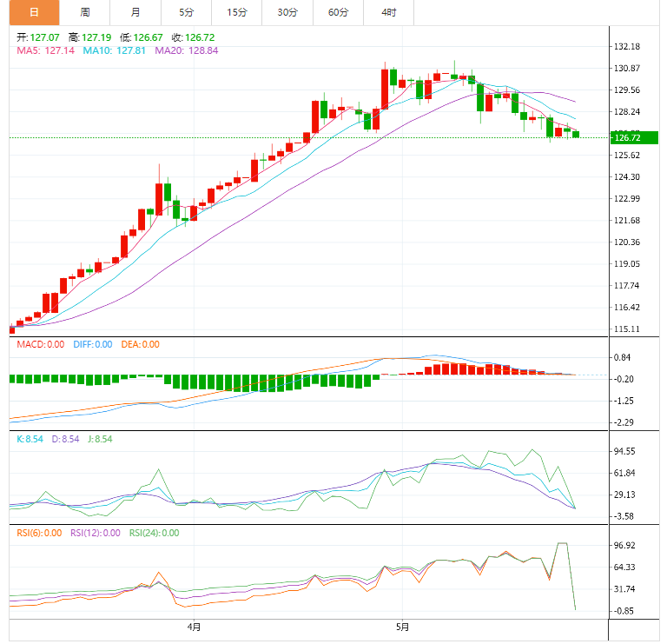Click the DEA legend label
Screen dimensions: 667x644
pyautogui.click(x=140, y=344)
